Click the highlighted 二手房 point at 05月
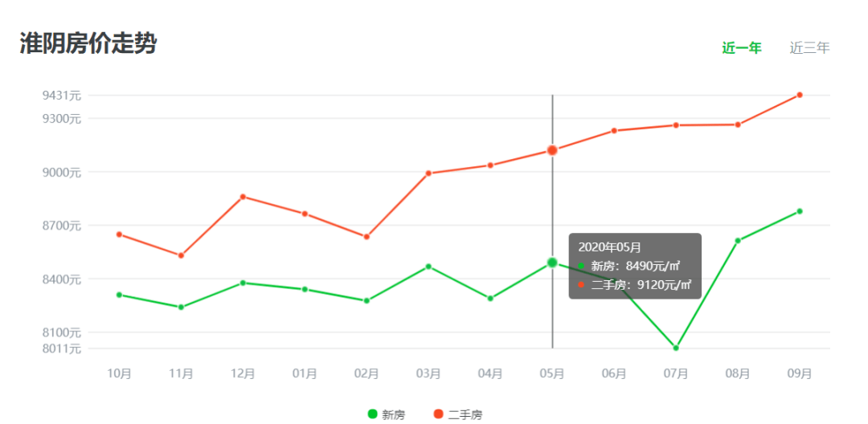 (x=552, y=150)
